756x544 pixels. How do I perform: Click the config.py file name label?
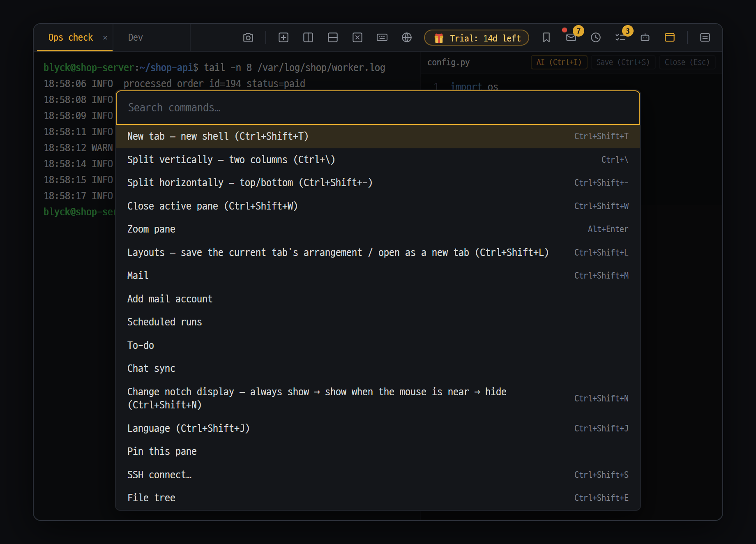pos(448,62)
